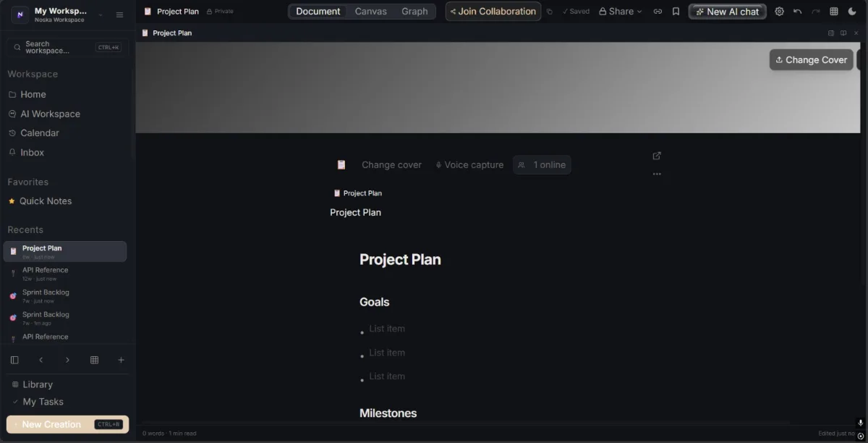868x443 pixels.
Task: Click the undo arrow icon
Action: [797, 12]
